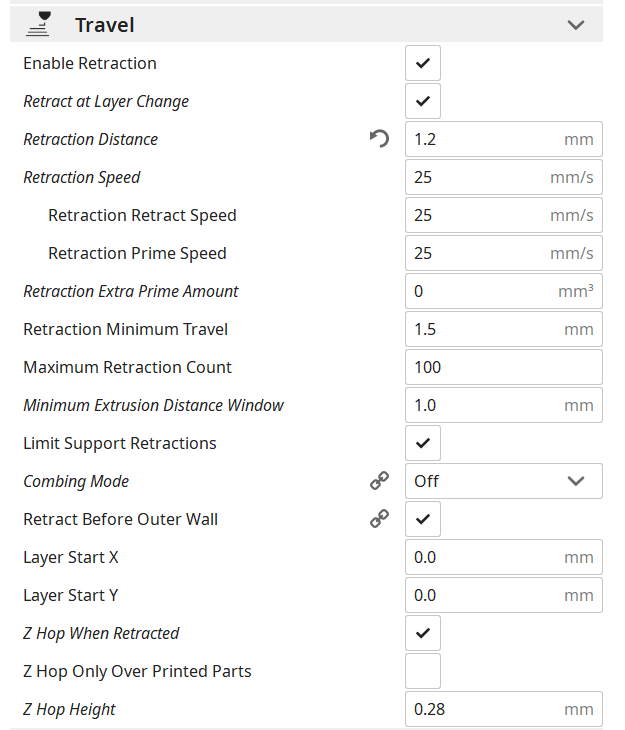Viewport: 625px width, 730px height.
Task: Reset Retraction Distance with the revert arrow
Action: click(x=380, y=139)
